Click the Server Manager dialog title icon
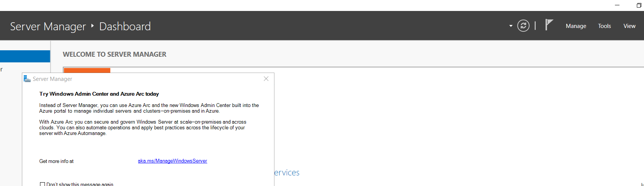Screen dimensions: 644x186 (27, 79)
